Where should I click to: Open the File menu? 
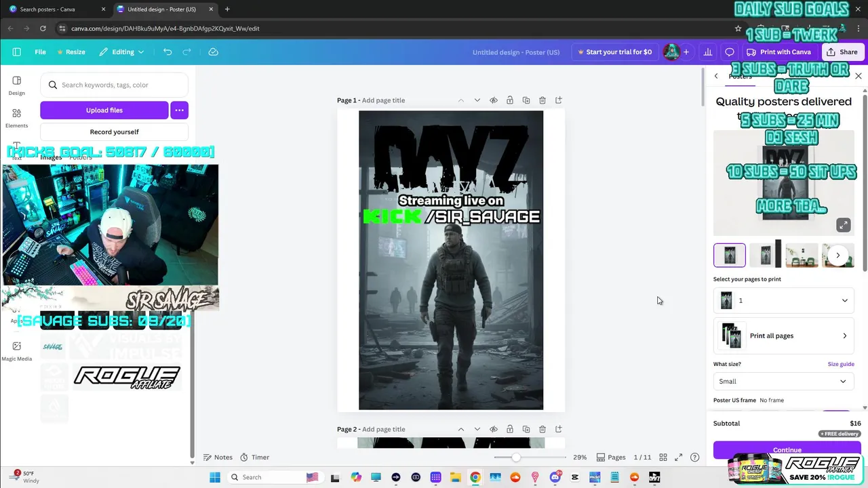(x=41, y=52)
